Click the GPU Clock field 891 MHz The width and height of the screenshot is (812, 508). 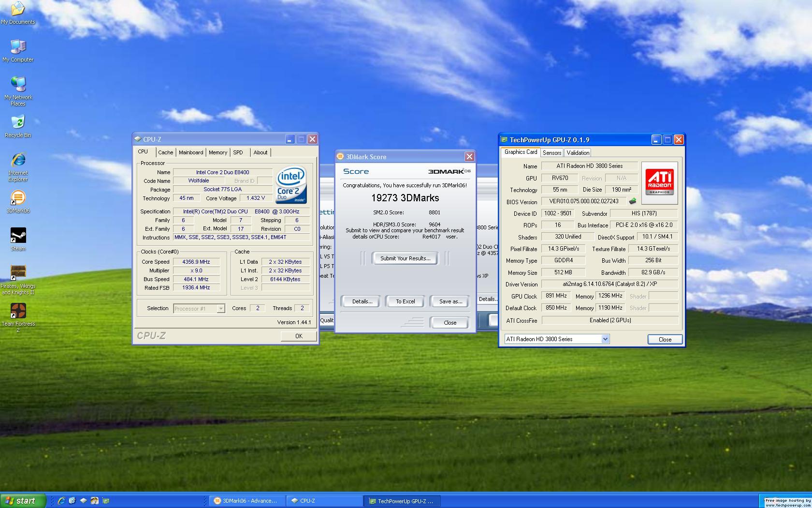point(556,296)
